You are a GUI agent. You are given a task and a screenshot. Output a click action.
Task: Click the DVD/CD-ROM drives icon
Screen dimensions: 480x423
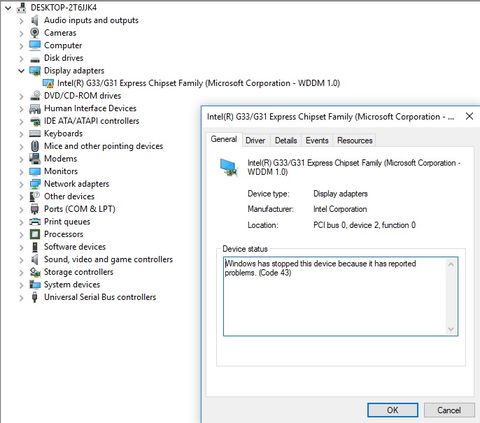[35, 96]
